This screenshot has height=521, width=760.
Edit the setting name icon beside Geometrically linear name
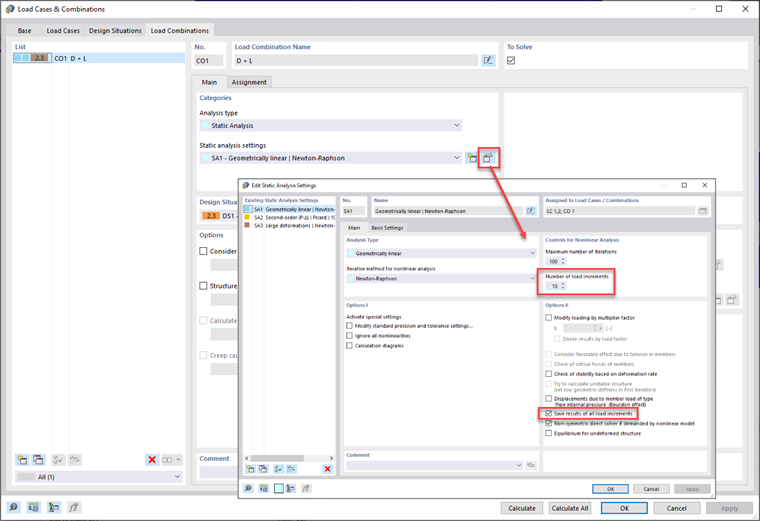point(531,211)
